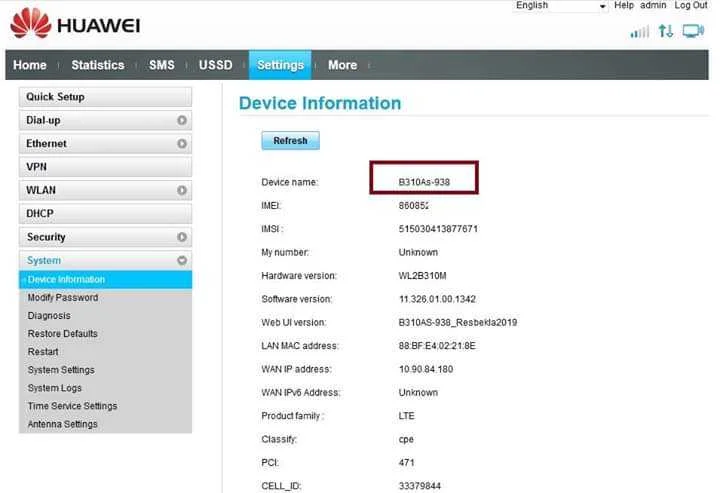720x493 pixels.
Task: Click the PCI value 471
Action: click(406, 463)
